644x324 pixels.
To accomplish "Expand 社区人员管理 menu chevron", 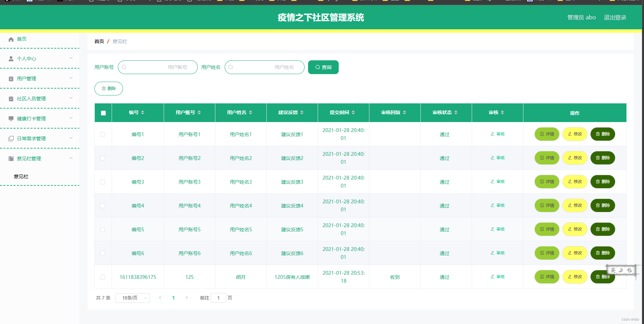I will coord(71,98).
